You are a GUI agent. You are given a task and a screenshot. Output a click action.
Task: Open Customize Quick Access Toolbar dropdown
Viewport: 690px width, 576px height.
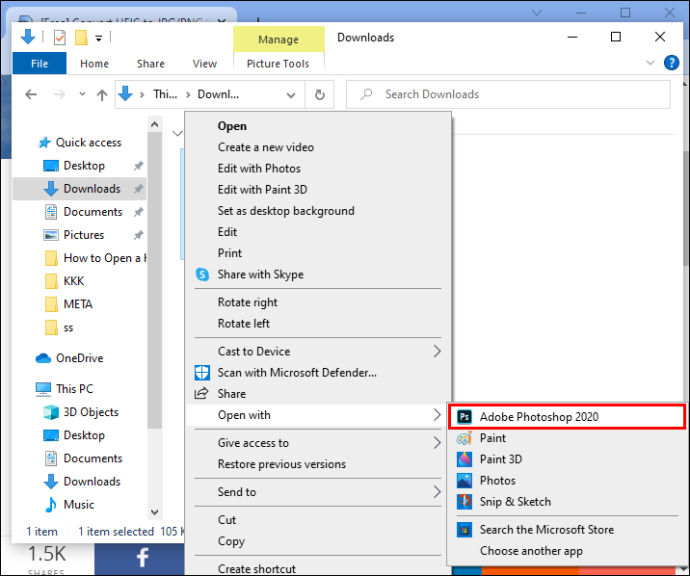click(x=99, y=38)
